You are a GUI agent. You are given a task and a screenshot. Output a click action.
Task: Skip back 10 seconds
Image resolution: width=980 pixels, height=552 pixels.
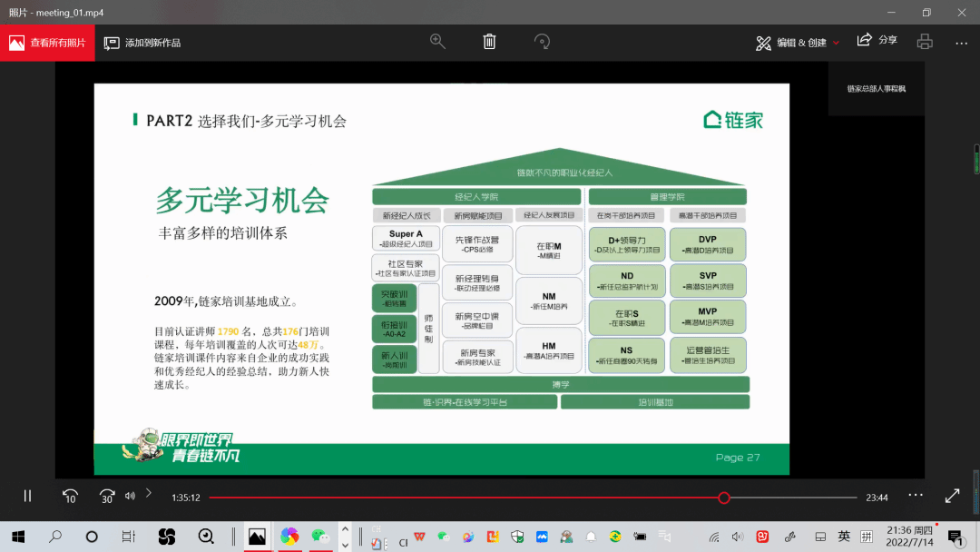click(x=70, y=496)
